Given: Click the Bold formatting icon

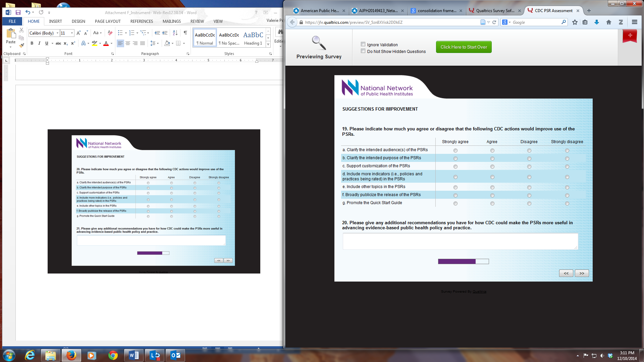Looking at the screenshot, I should point(32,43).
